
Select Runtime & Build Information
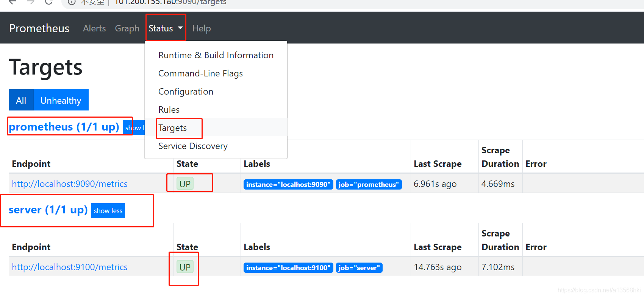(x=216, y=55)
